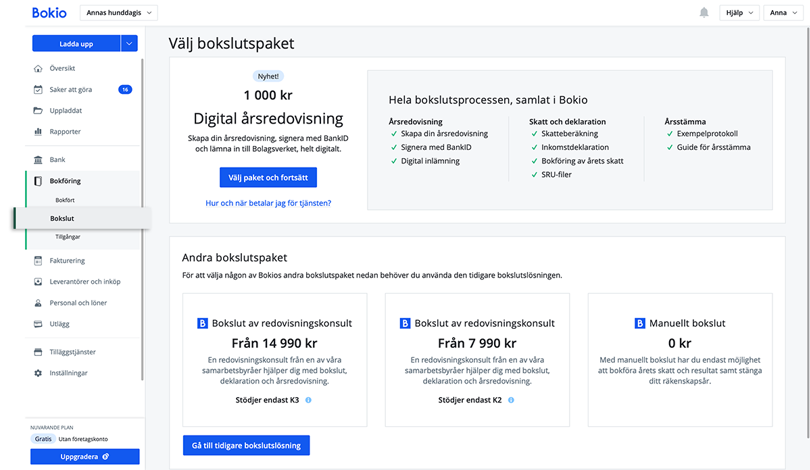Viewport: 810px width, 470px height.
Task: Open the Hjälp dropdown menu
Action: point(739,13)
